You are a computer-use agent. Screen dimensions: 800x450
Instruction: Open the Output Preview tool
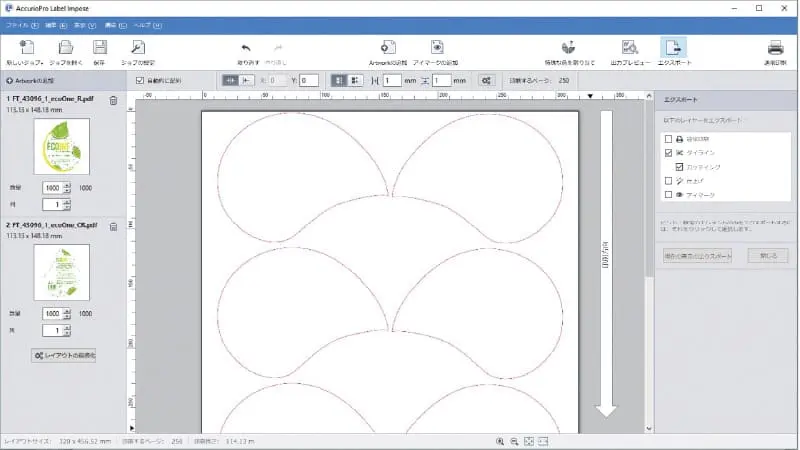(x=629, y=48)
